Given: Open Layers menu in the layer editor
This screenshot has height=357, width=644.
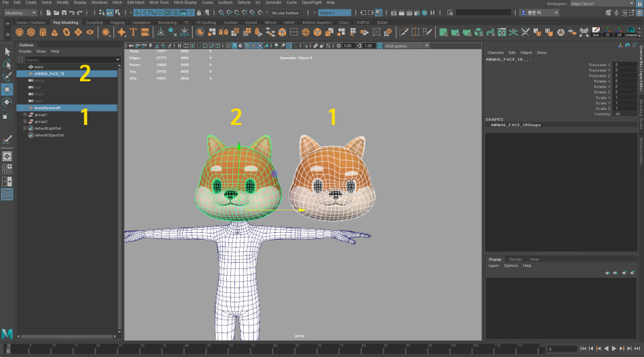Looking at the screenshot, I should (494, 265).
